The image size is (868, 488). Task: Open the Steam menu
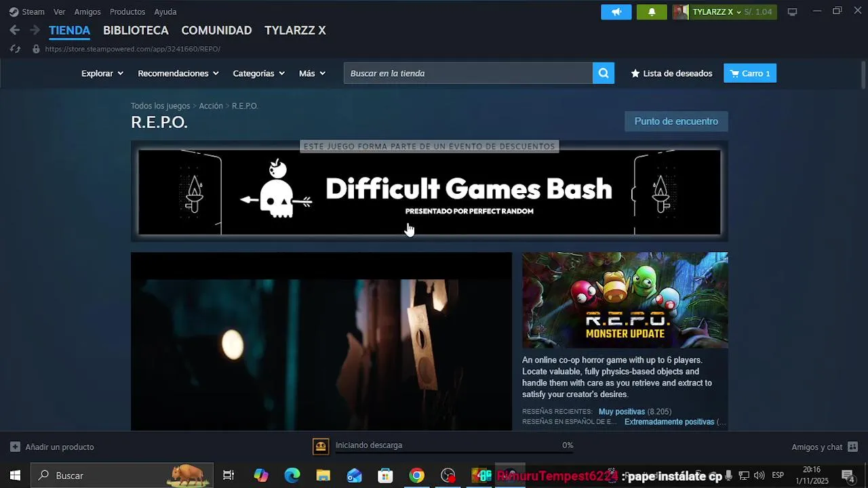27,12
